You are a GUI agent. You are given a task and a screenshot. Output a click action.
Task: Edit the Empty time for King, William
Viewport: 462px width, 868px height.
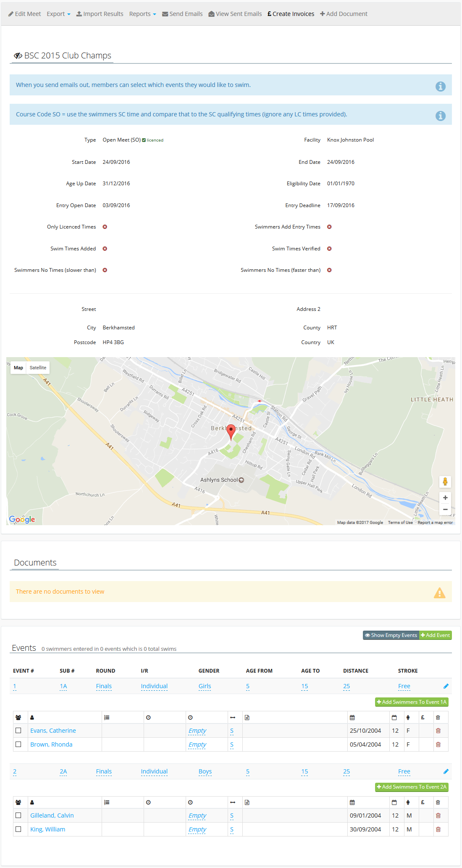[197, 829]
